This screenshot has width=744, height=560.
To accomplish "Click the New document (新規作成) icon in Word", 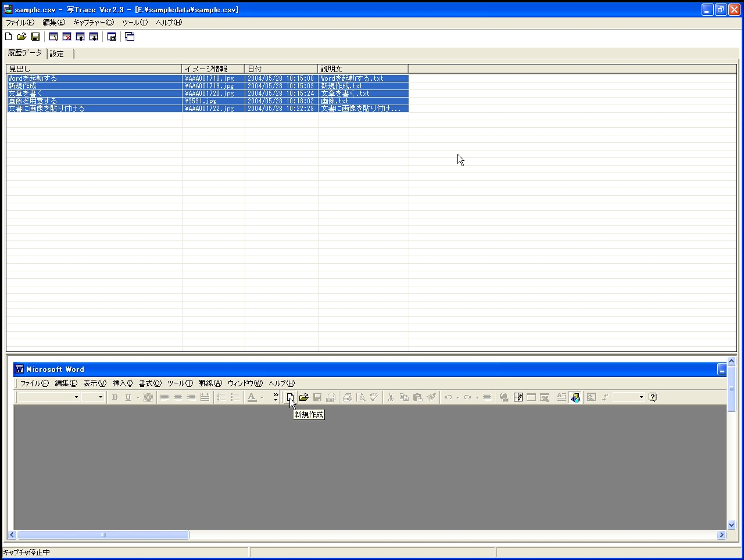I will [290, 397].
